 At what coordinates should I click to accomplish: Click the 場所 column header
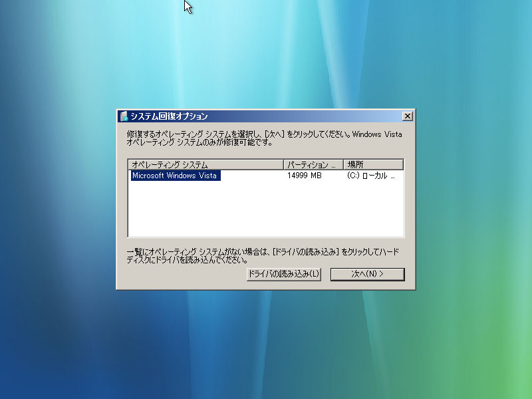tap(374, 165)
